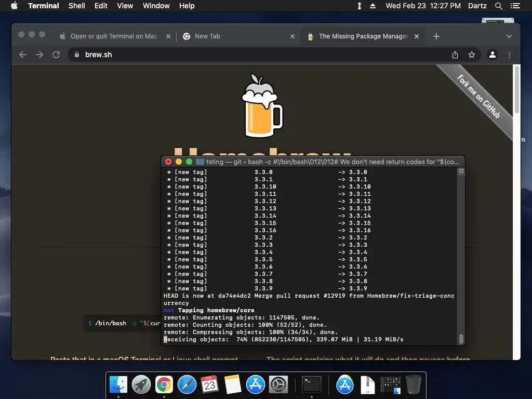Screen dimensions: 532x399
Task: Go forward in the browser
Action: pos(39,55)
